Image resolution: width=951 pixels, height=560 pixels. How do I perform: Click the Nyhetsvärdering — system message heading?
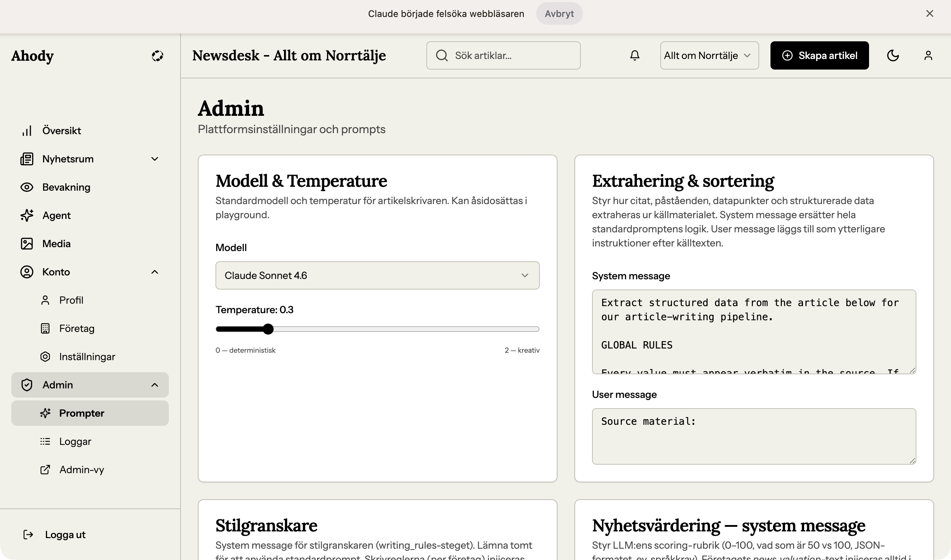tap(729, 526)
